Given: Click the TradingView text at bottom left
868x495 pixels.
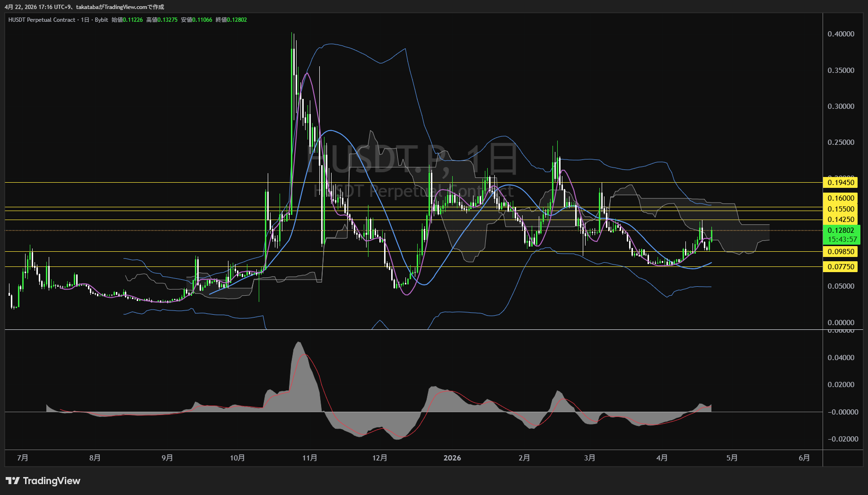Looking at the screenshot, I should click(x=52, y=481).
